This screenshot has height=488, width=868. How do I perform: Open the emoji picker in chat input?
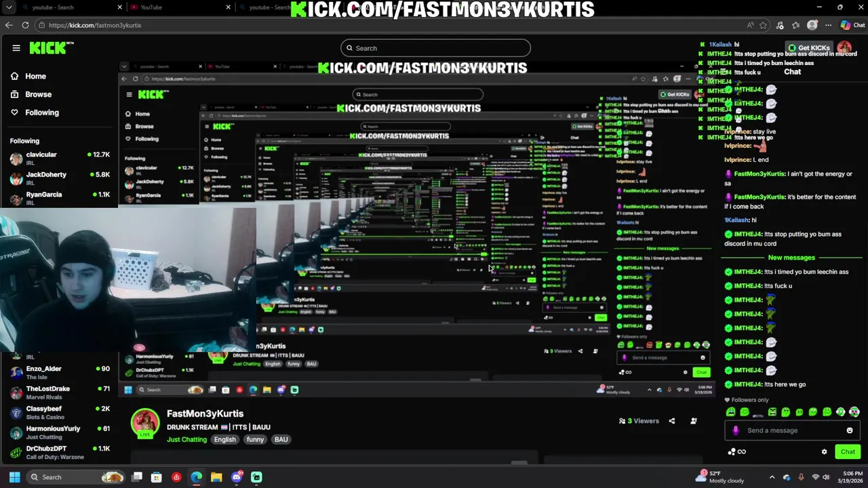850,430
